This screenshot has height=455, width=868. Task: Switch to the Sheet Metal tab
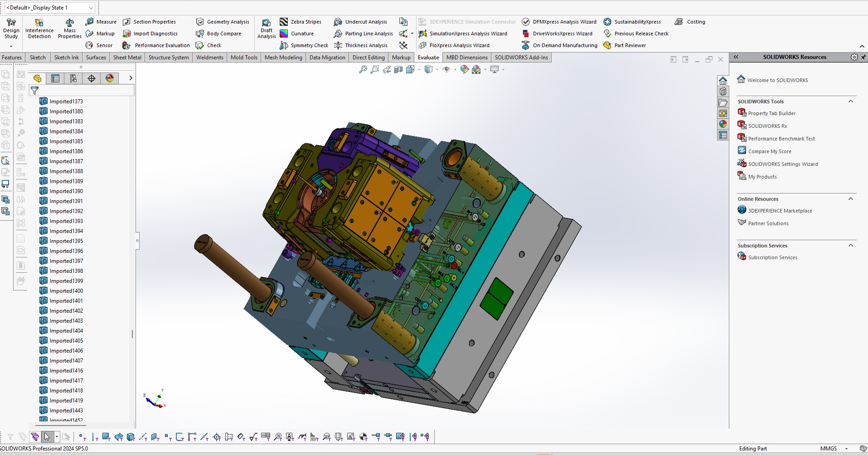pyautogui.click(x=127, y=58)
